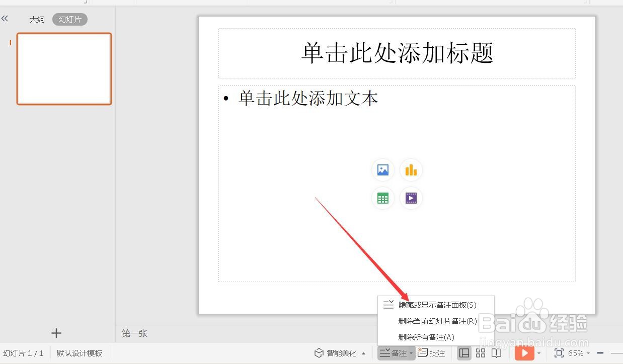Image resolution: width=623 pixels, height=364 pixels.
Task: Expand the play button dropdown arrow
Action: (x=538, y=353)
